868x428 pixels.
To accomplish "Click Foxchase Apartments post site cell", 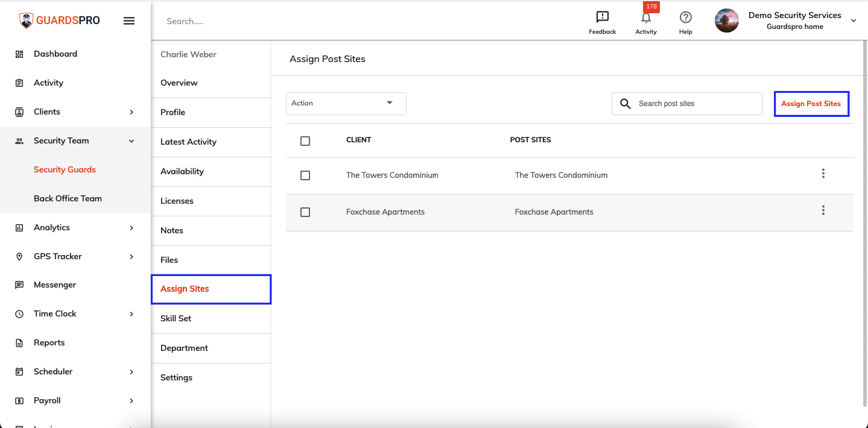I will [x=554, y=212].
